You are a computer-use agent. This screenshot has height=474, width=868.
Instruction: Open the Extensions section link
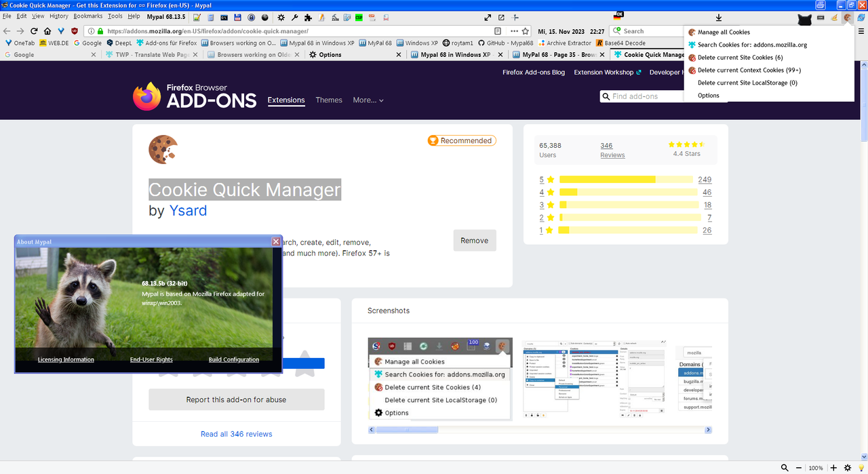tap(286, 100)
